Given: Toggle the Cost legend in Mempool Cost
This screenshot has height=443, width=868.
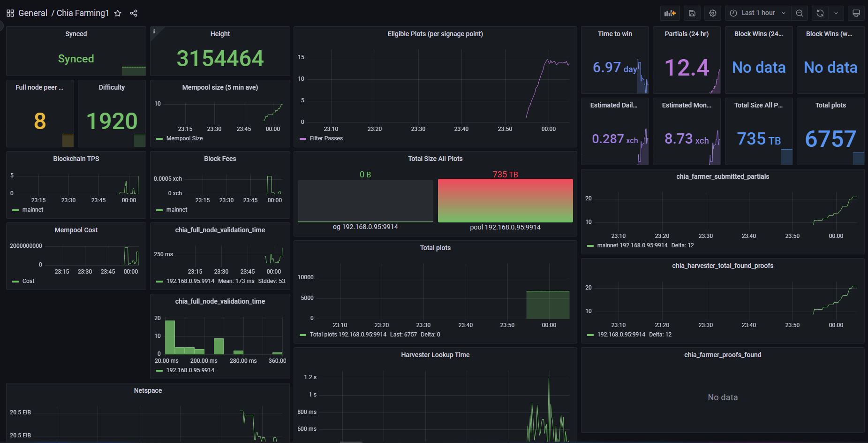Looking at the screenshot, I should click(x=28, y=281).
